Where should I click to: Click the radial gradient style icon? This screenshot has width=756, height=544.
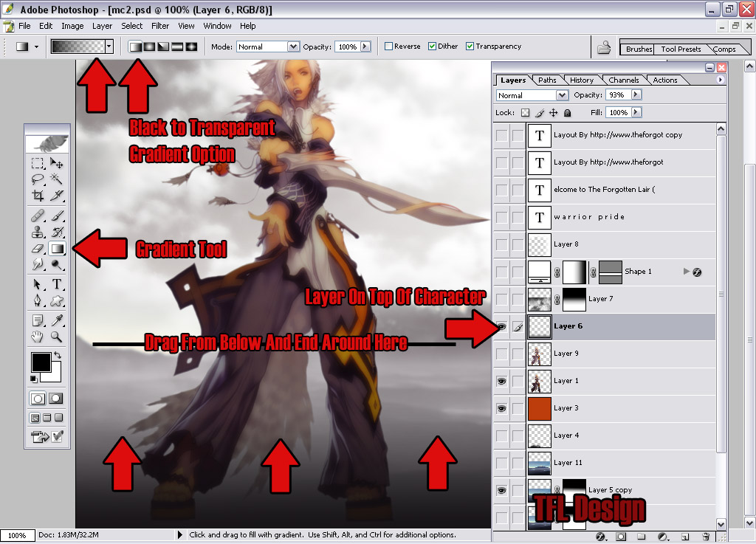coord(149,47)
